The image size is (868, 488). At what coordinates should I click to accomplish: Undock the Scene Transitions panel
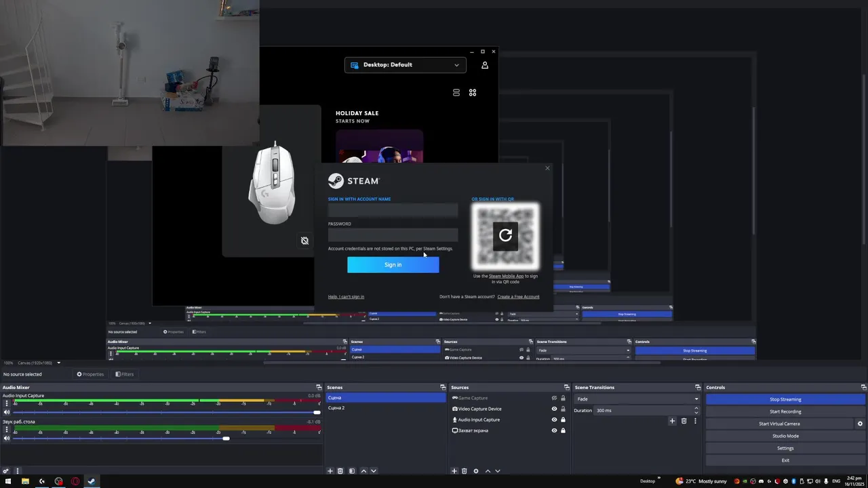pos(697,388)
